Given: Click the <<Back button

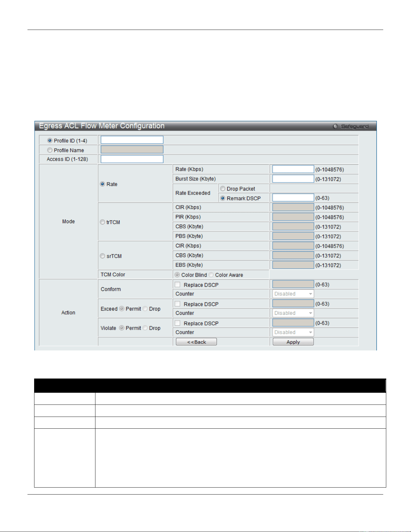Looking at the screenshot, I should click(196, 342).
